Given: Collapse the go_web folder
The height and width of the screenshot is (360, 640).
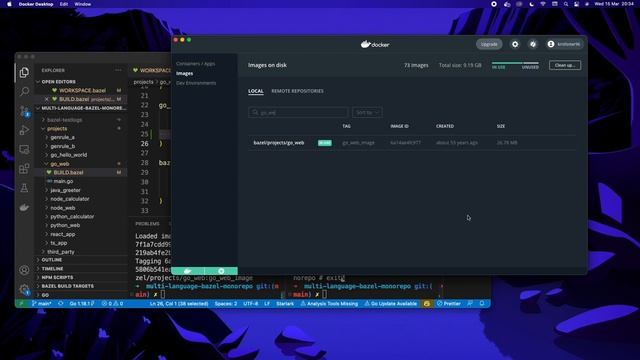Looking at the screenshot, I should click(x=60, y=164).
